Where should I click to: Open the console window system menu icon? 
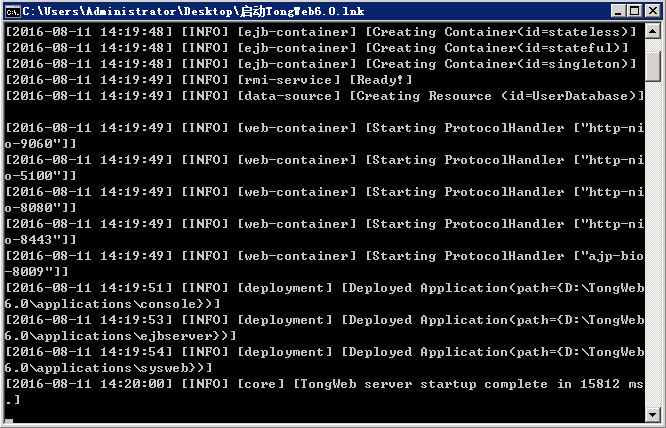click(x=12, y=10)
